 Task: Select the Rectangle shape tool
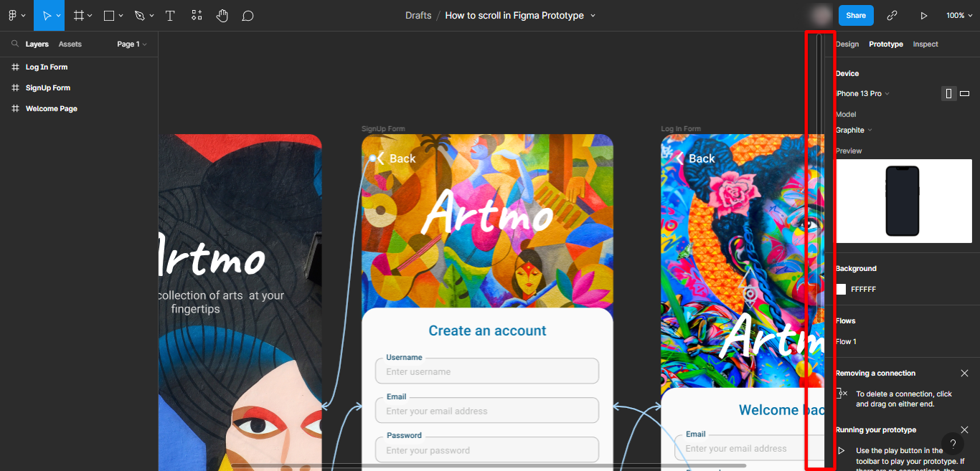109,15
